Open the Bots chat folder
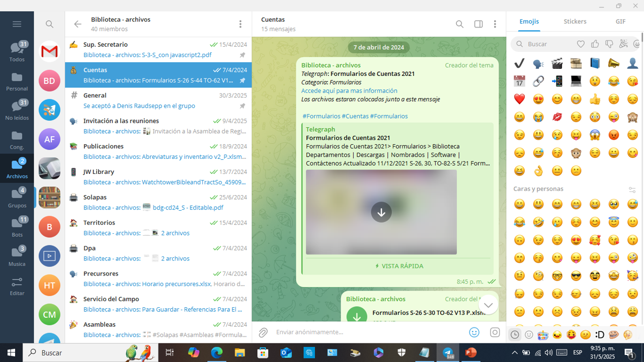Screen dimensions: 644x362 (17, 227)
